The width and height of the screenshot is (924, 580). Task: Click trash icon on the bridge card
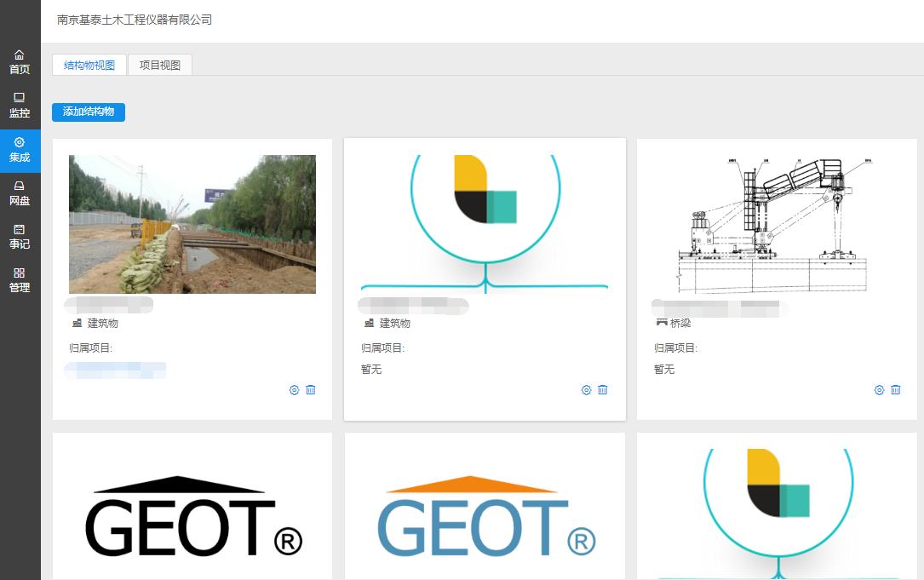tap(896, 390)
